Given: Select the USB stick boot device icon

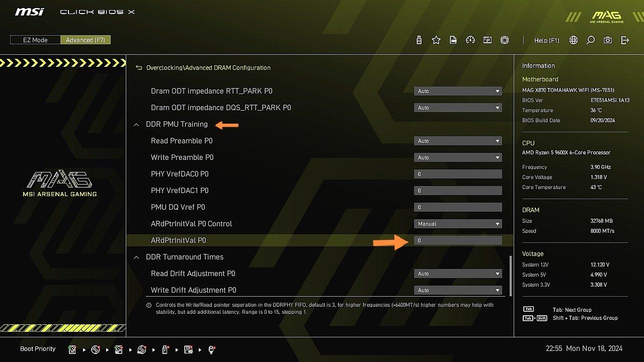Looking at the screenshot, I should (165, 349).
